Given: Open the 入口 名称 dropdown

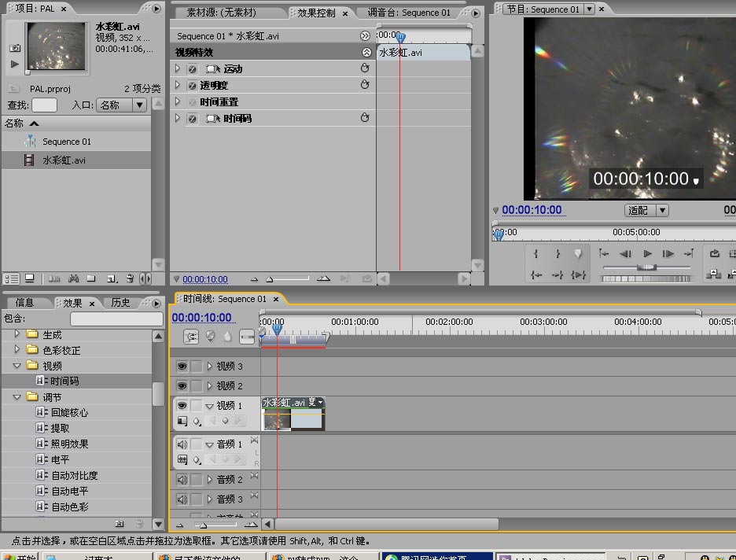Looking at the screenshot, I should 122,105.
